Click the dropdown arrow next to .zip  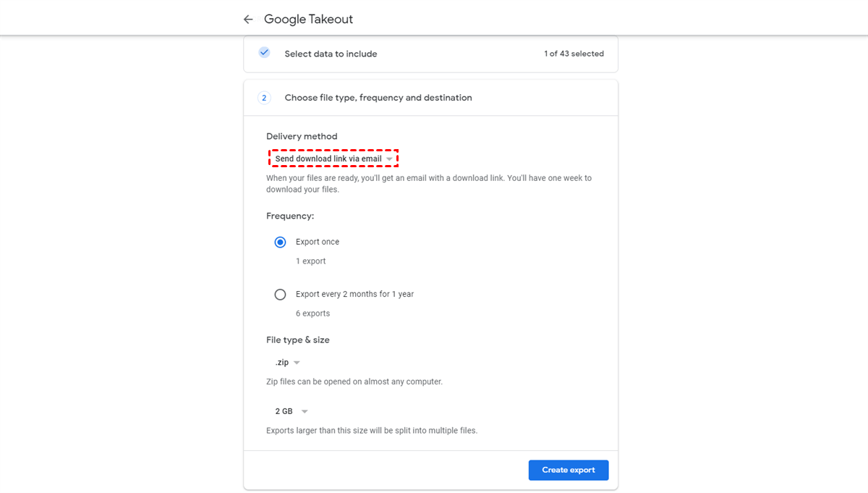tap(297, 362)
